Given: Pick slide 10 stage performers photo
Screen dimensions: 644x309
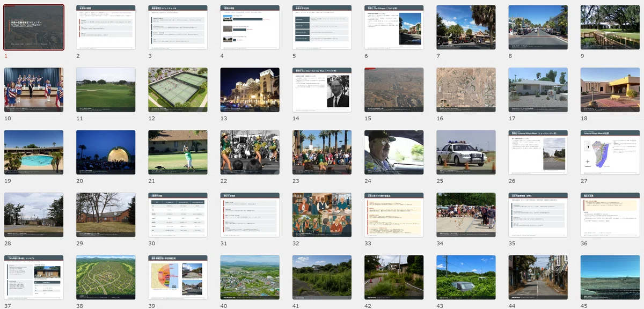Looking at the screenshot, I should point(34,90).
